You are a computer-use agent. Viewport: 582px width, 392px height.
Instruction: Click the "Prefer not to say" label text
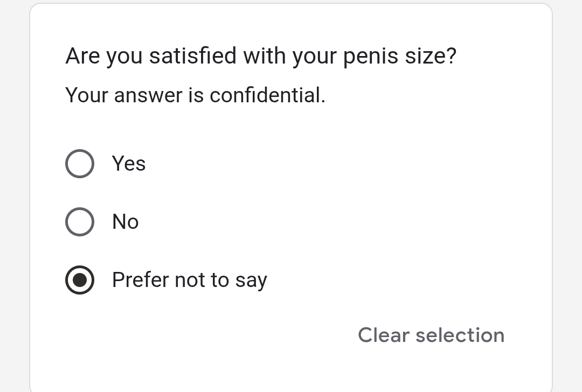click(189, 280)
